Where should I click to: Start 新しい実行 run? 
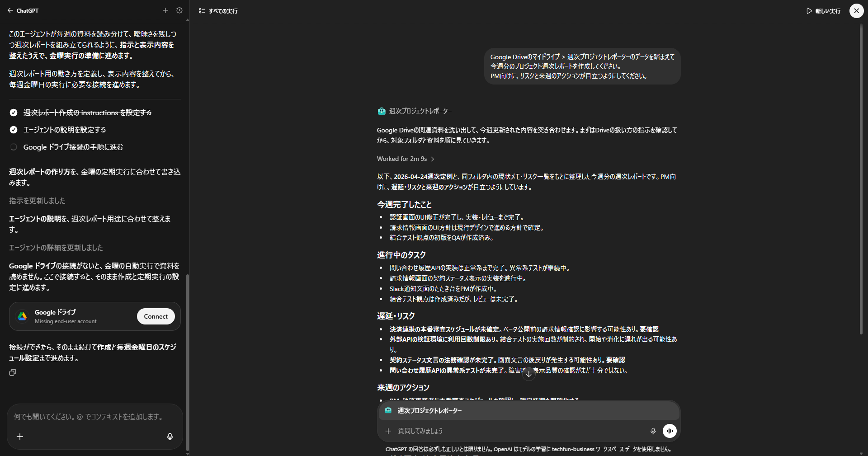(x=823, y=11)
